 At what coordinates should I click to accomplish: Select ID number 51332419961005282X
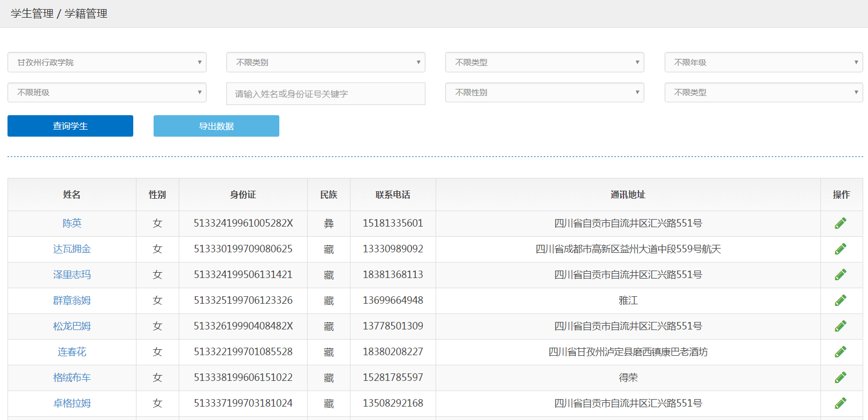pos(243,223)
